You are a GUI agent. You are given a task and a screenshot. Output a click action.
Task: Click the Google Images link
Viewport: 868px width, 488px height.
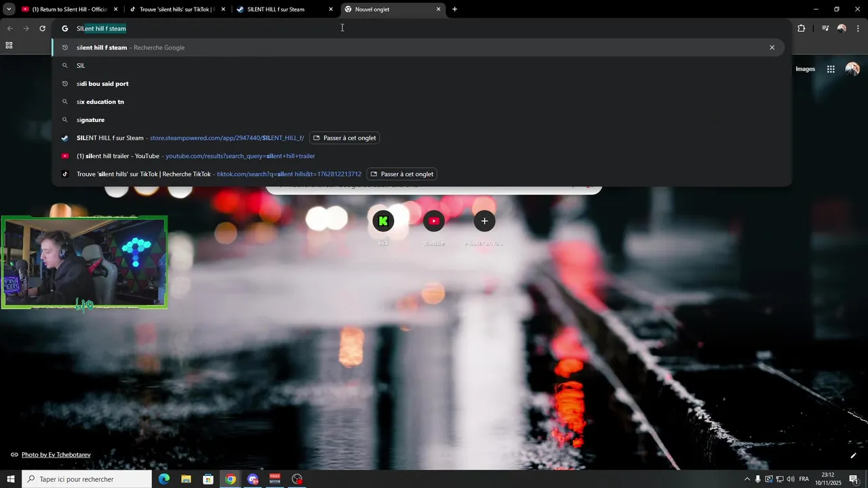pos(805,69)
